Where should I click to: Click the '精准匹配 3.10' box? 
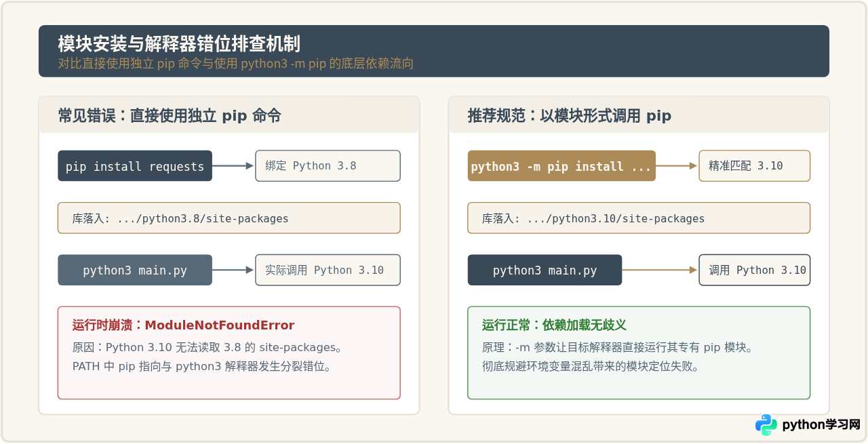click(x=755, y=166)
